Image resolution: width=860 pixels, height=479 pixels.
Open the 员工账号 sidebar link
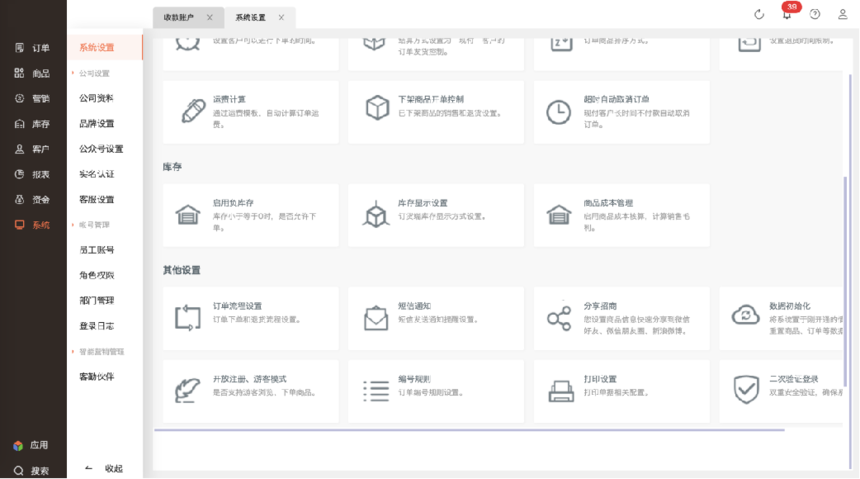97,250
